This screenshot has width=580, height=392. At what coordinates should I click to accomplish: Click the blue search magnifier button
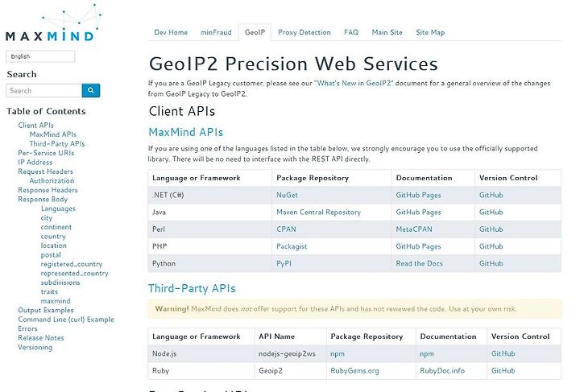click(90, 90)
